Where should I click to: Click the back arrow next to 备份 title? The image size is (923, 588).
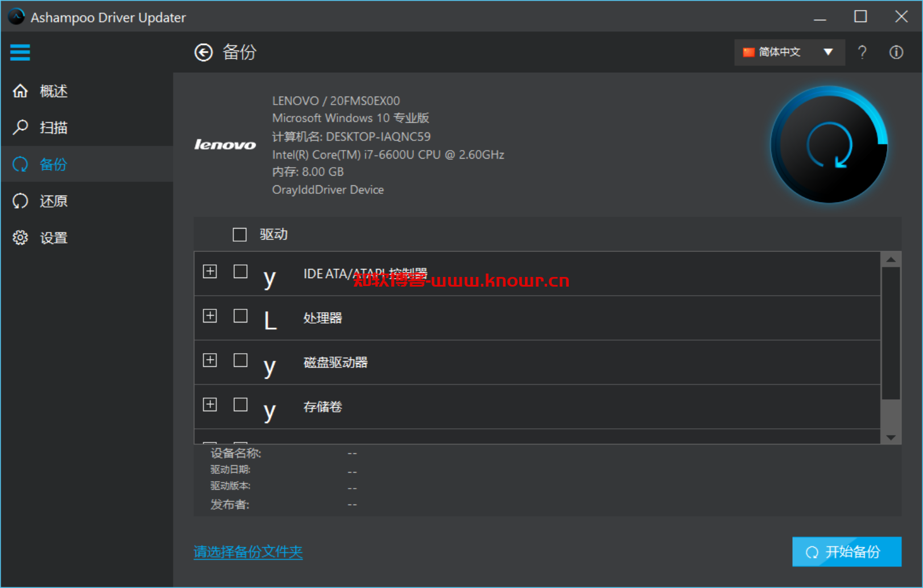(204, 52)
